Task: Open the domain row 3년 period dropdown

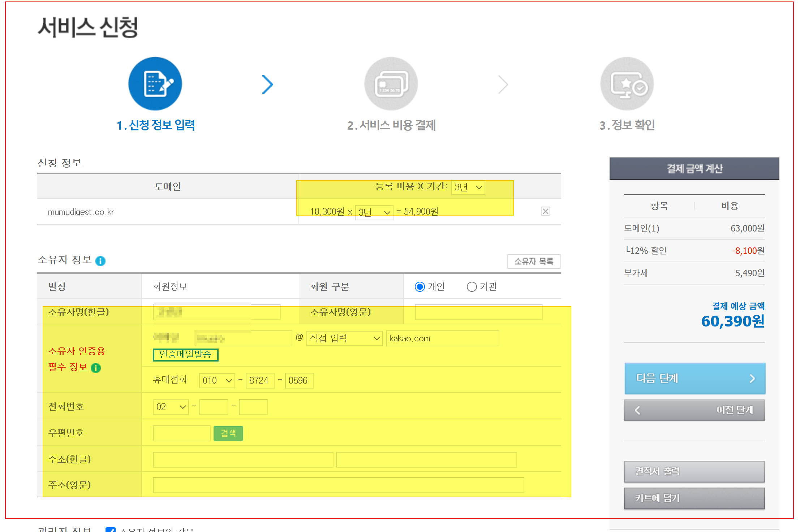Action: pos(374,212)
